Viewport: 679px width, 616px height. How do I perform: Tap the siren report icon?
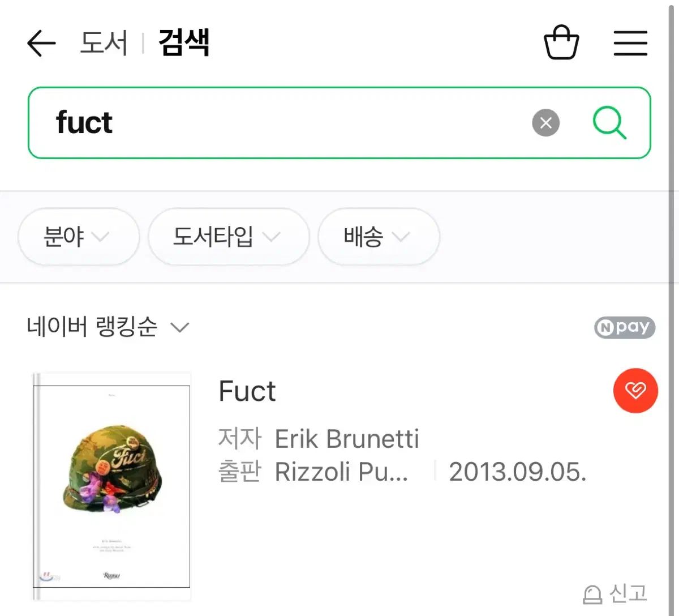[x=592, y=594]
